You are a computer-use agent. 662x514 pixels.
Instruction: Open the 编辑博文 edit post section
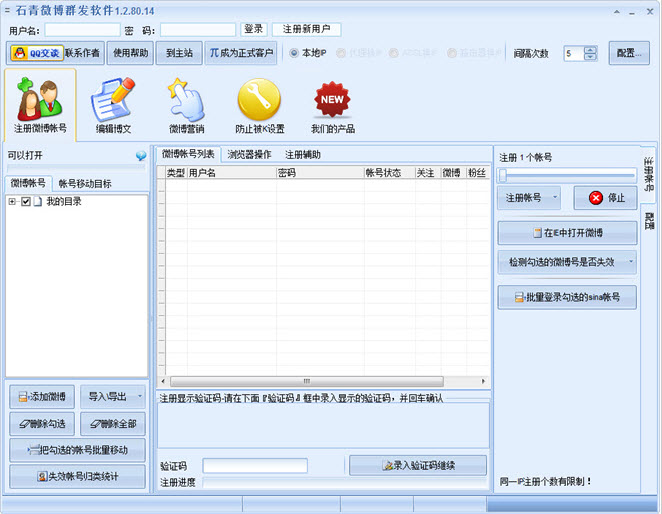pyautogui.click(x=113, y=106)
